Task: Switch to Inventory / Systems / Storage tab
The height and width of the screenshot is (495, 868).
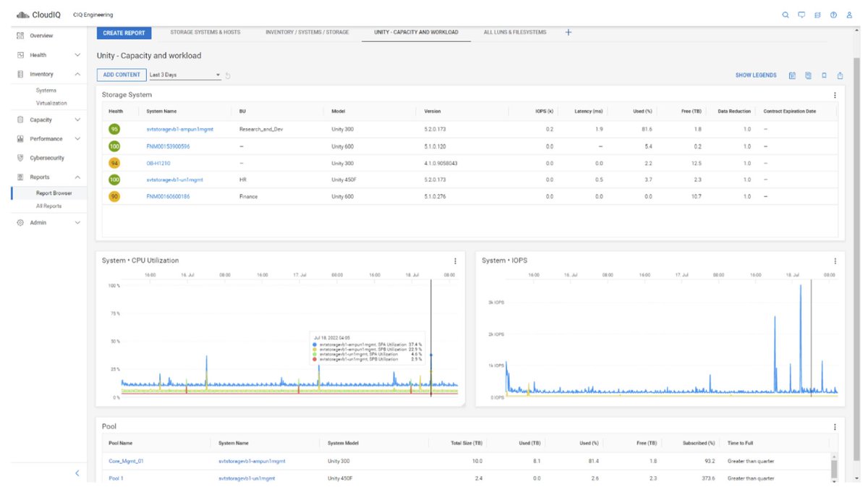Action: [x=307, y=33]
